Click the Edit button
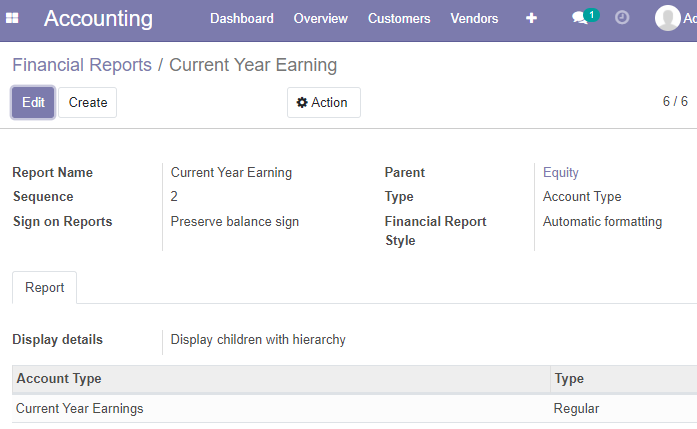This screenshot has width=697, height=429. tap(33, 103)
